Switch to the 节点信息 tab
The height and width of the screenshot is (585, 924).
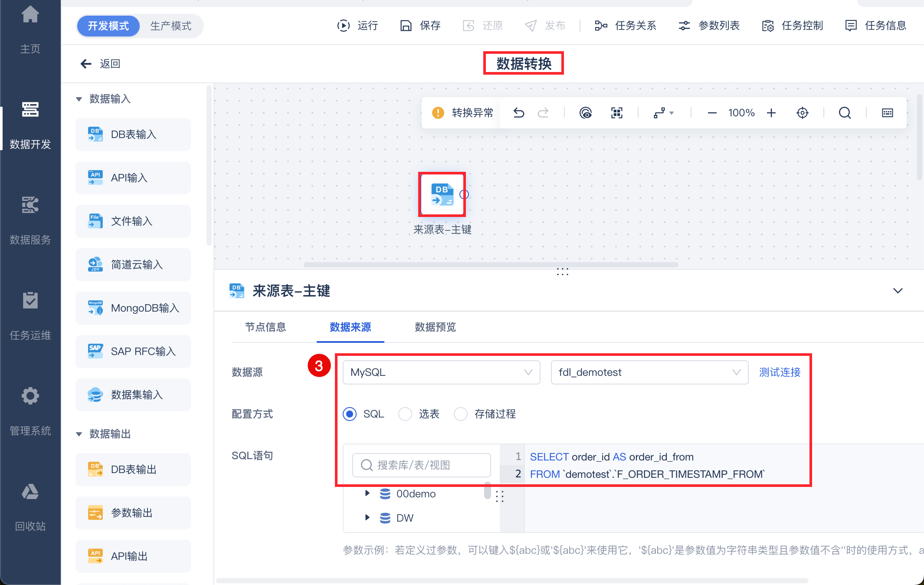(x=265, y=327)
